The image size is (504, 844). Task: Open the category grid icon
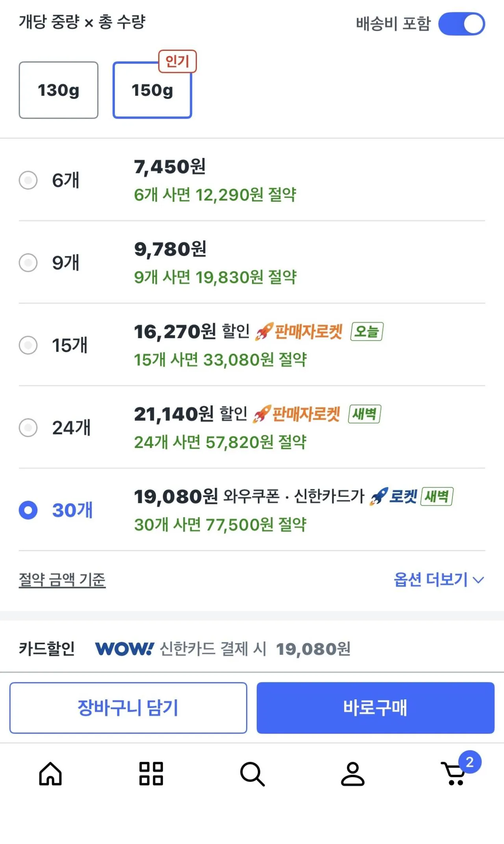pos(151,774)
